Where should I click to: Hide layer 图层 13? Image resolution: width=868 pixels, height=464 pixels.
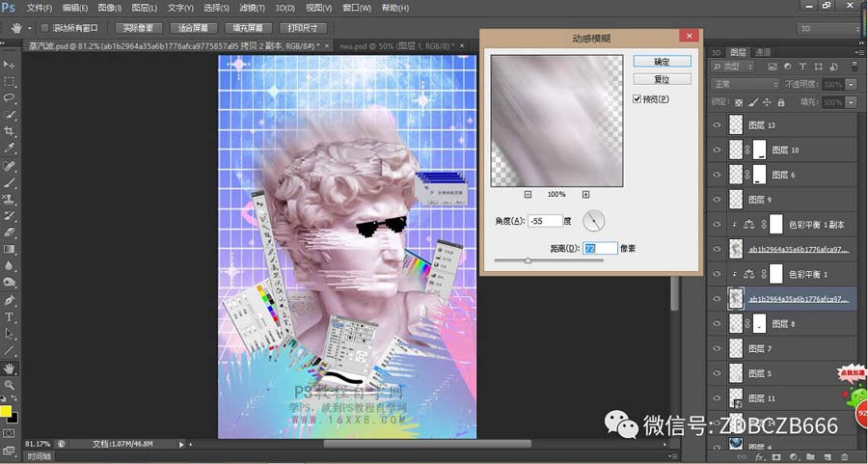pyautogui.click(x=717, y=125)
